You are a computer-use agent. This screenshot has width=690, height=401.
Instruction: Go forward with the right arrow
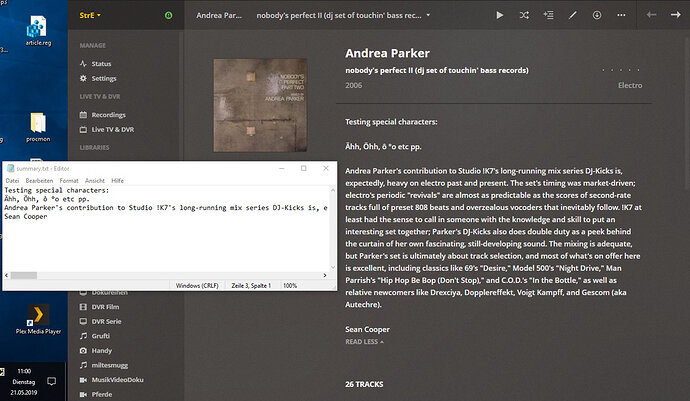675,15
